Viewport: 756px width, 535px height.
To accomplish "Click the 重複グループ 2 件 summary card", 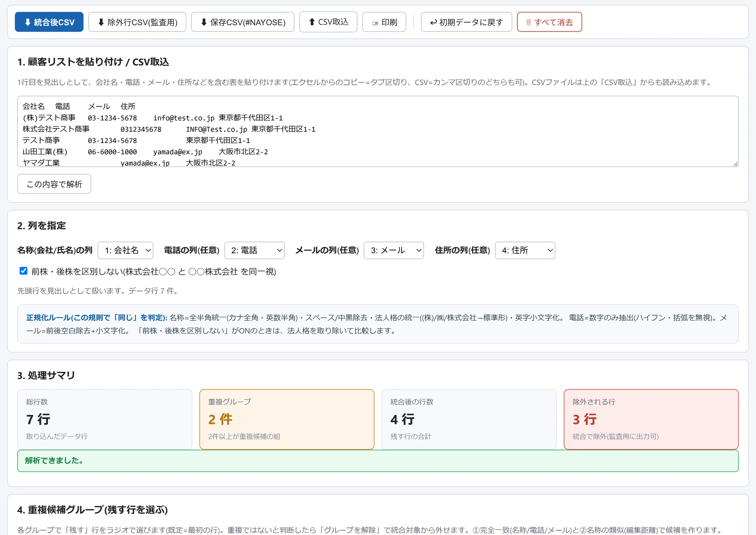I will [287, 419].
